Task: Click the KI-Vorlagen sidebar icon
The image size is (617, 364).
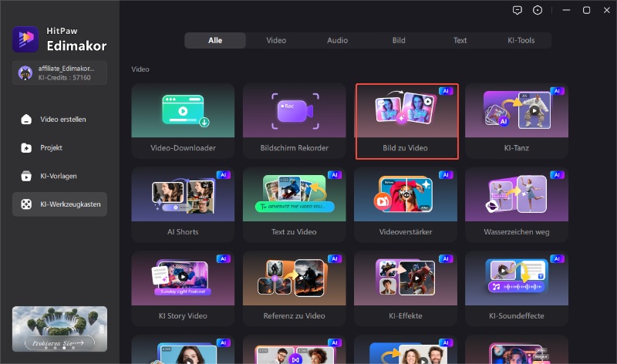Action: [26, 176]
